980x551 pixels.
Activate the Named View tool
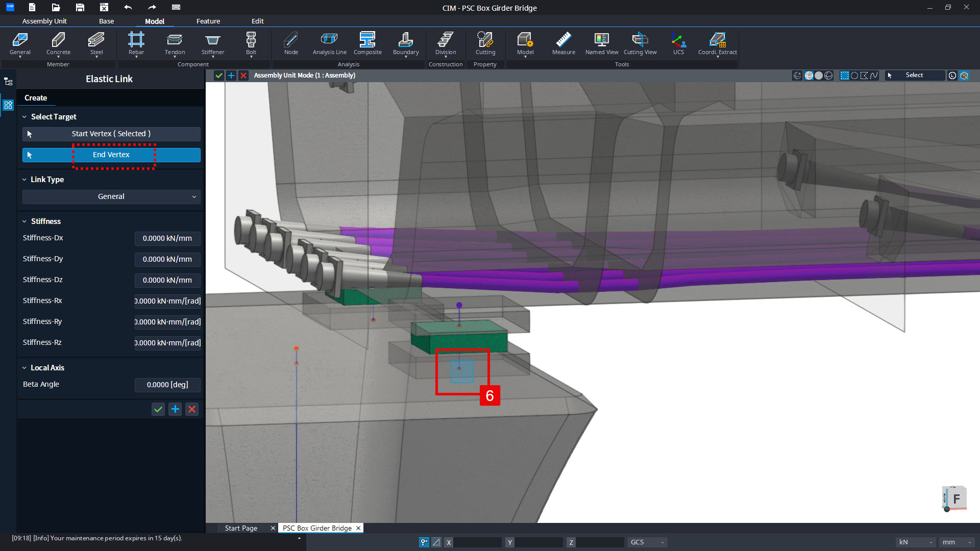click(601, 43)
